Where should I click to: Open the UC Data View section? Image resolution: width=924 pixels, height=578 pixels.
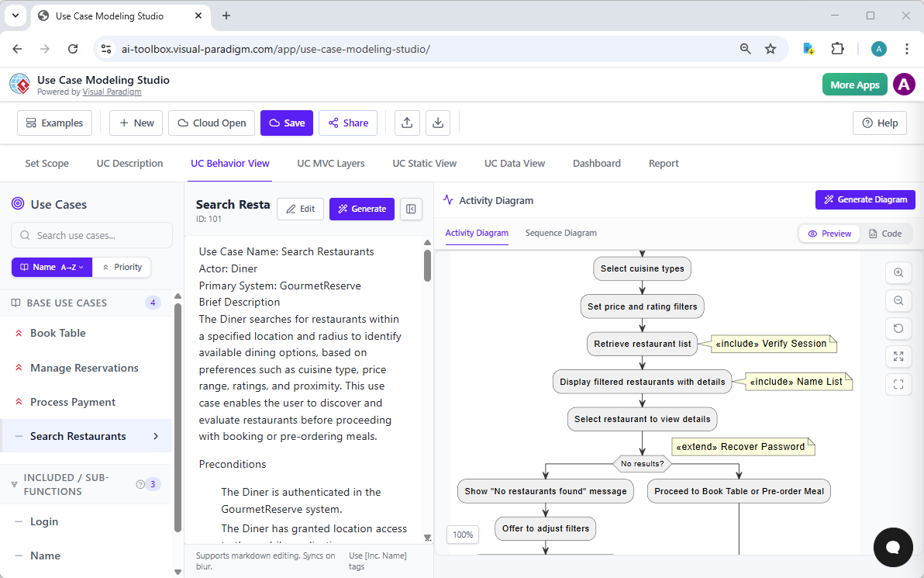(515, 163)
